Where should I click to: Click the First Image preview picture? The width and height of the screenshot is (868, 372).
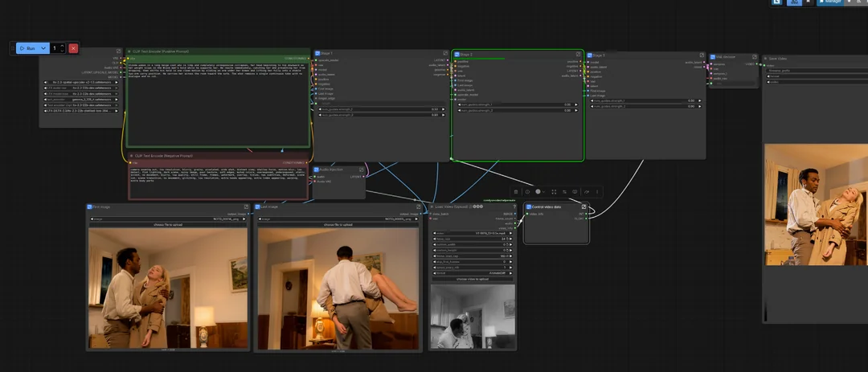point(168,288)
